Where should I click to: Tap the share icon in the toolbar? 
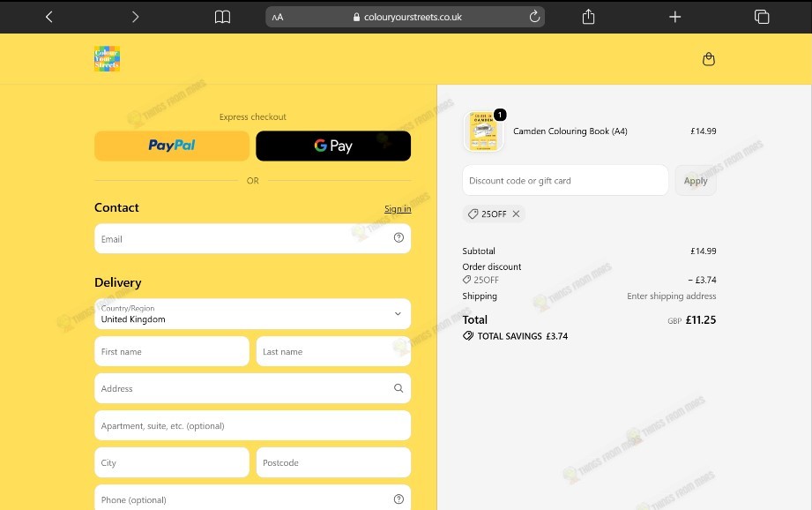click(x=588, y=17)
